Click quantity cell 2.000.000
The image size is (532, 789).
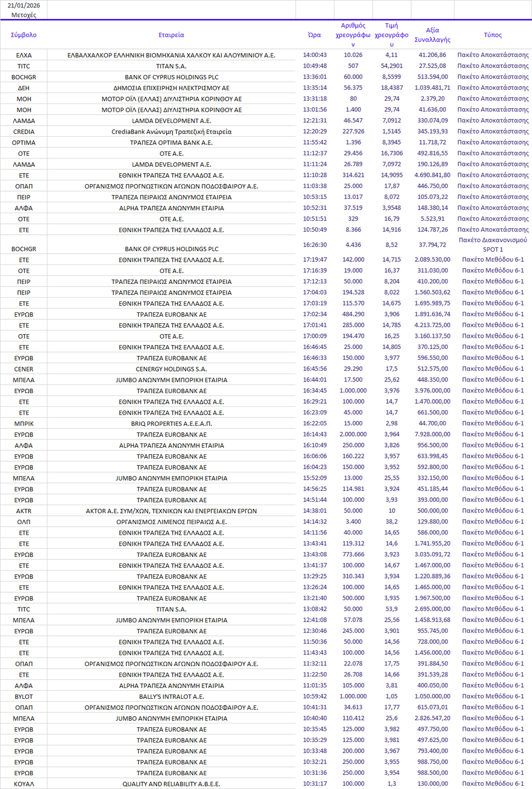click(353, 434)
